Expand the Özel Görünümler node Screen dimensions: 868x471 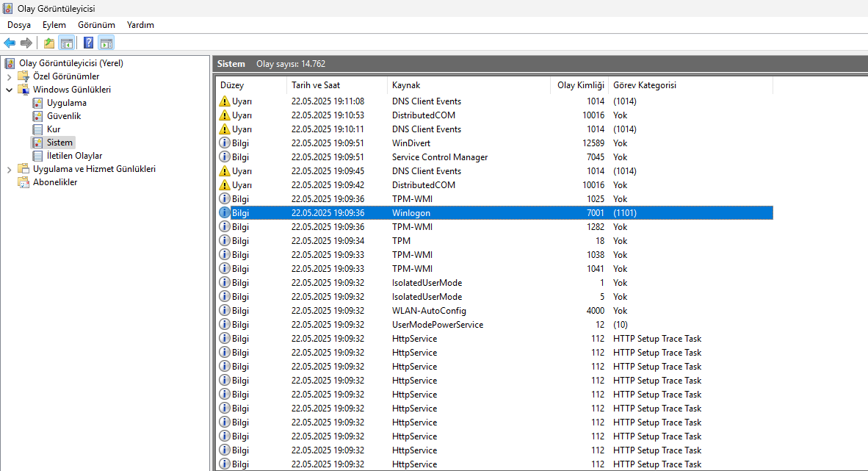click(x=9, y=76)
